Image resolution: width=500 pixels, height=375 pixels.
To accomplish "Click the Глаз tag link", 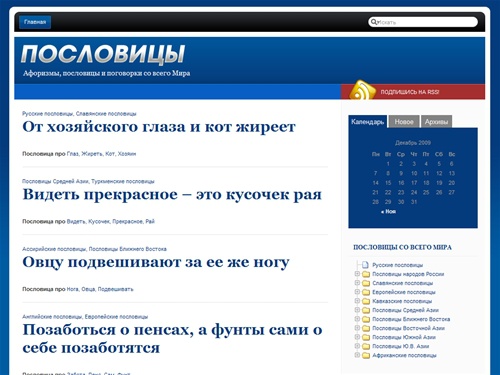I will tap(73, 154).
